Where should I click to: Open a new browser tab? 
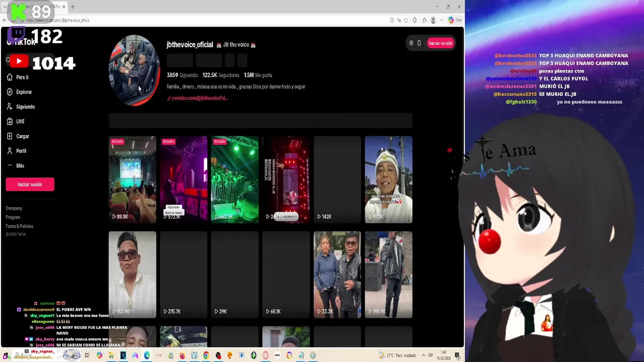(72, 7)
